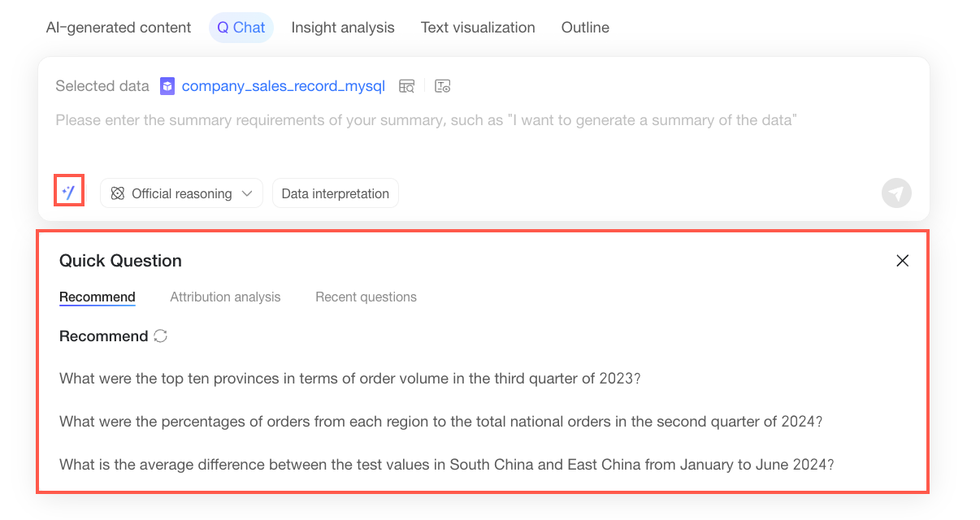This screenshot has height=520, width=980.
Task: Refresh the recommended questions list
Action: pos(161,336)
